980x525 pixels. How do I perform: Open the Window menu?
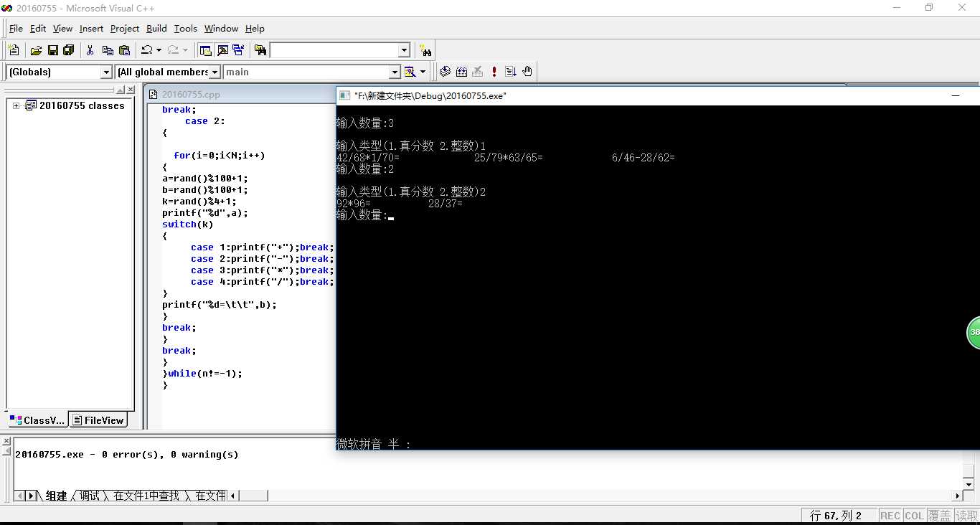(221, 29)
